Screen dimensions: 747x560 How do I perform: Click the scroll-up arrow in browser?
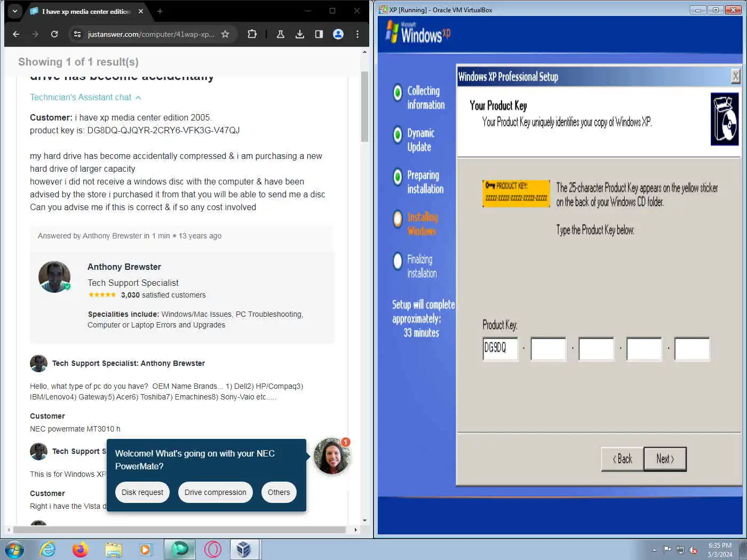tap(365, 52)
